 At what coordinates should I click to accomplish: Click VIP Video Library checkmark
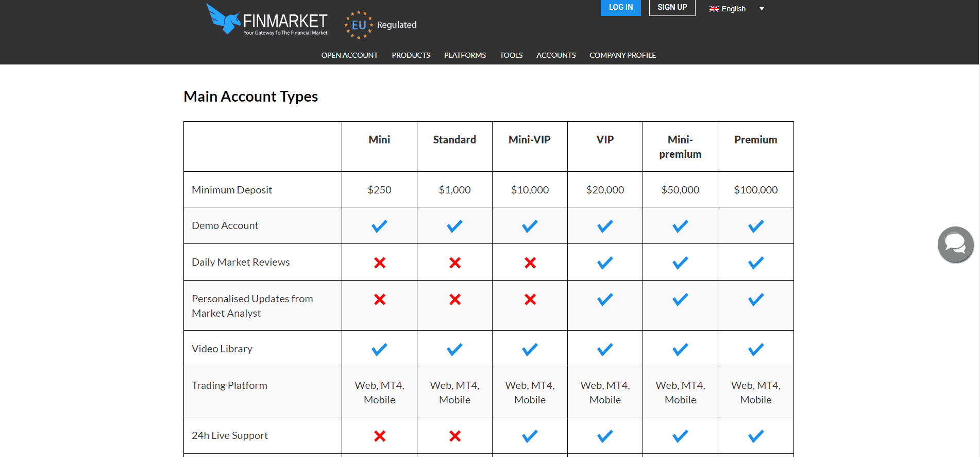pyautogui.click(x=605, y=349)
